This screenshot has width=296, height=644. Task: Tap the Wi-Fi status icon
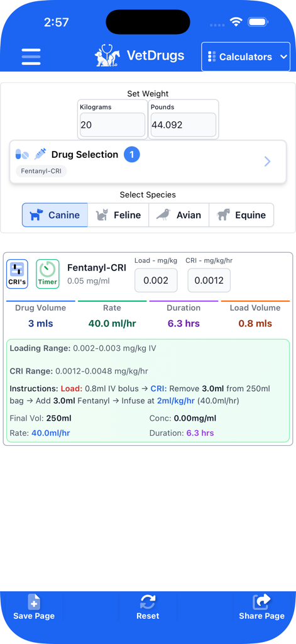(x=236, y=22)
